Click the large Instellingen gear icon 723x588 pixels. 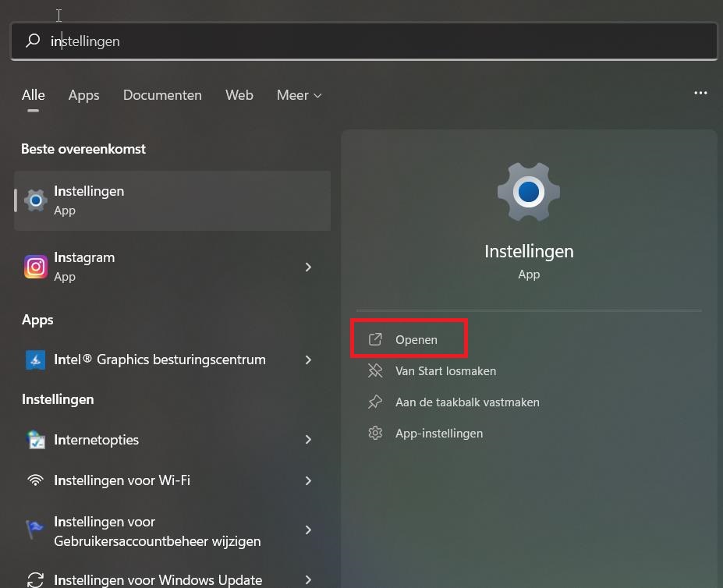coord(528,192)
